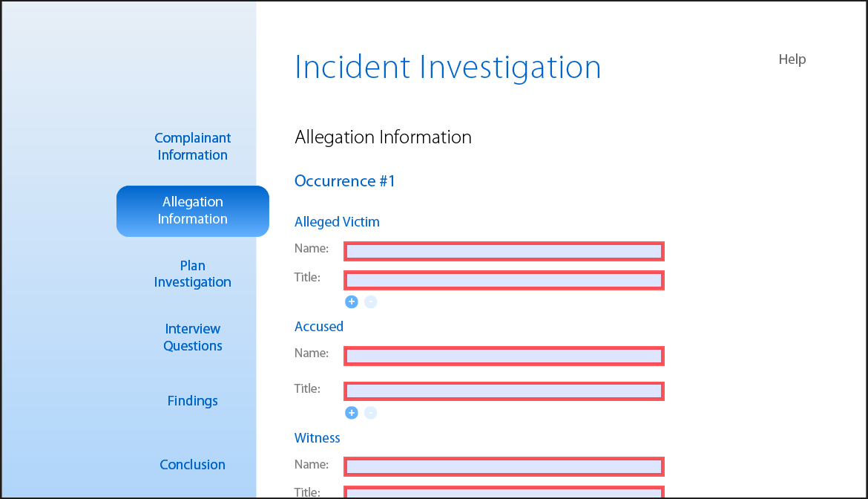The image size is (868, 499).
Task: Click the Allegation Information content heading
Action: click(x=383, y=137)
